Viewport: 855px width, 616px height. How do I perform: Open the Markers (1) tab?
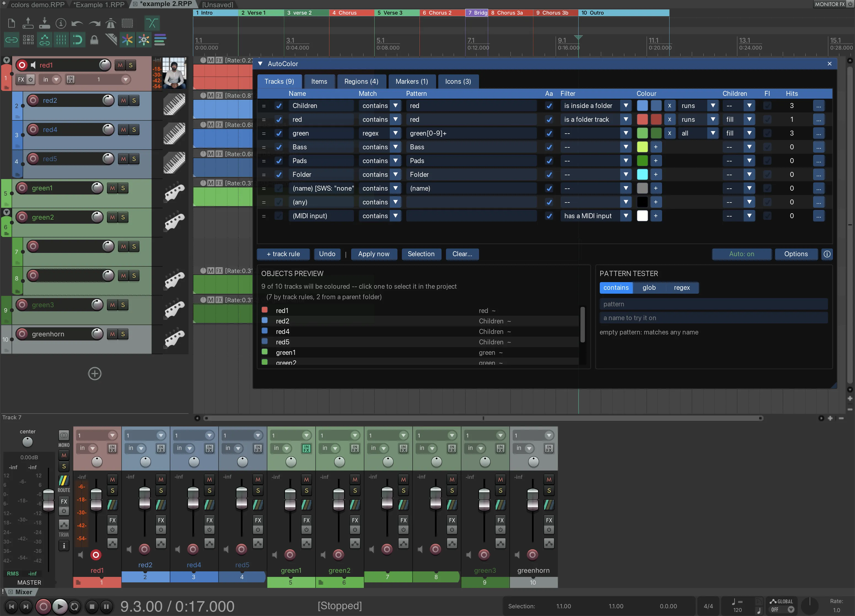click(x=412, y=81)
